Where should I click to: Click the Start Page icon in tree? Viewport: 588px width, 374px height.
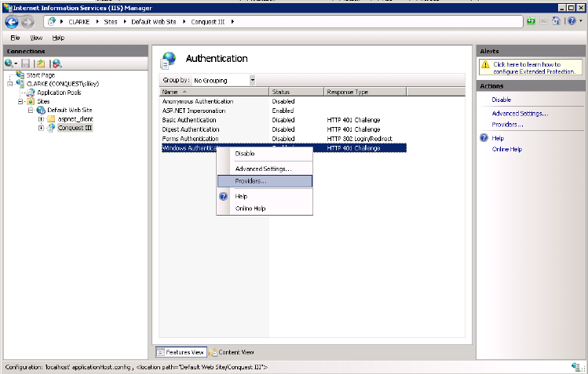click(20, 74)
